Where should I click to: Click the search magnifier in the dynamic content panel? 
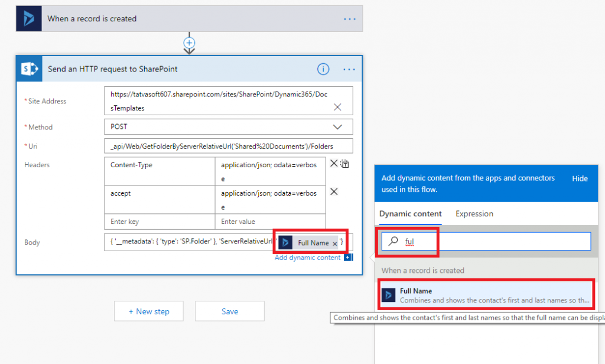point(393,240)
